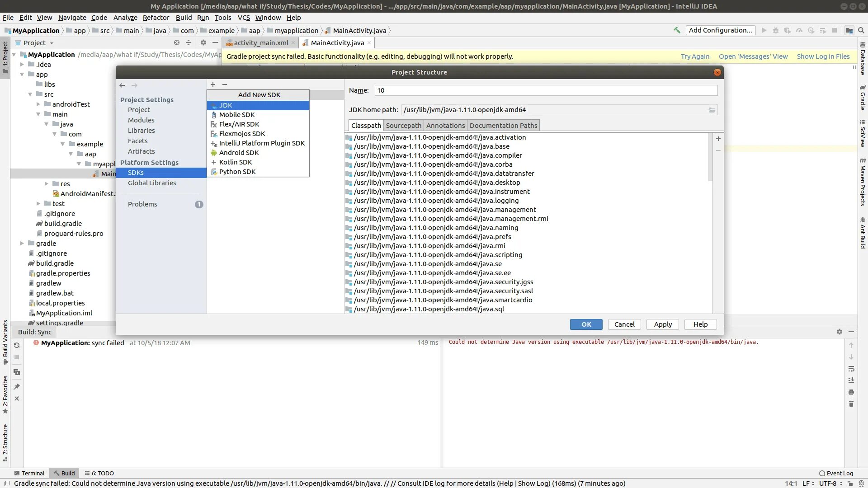
Task: Open the VCS menu
Action: pyautogui.click(x=244, y=17)
